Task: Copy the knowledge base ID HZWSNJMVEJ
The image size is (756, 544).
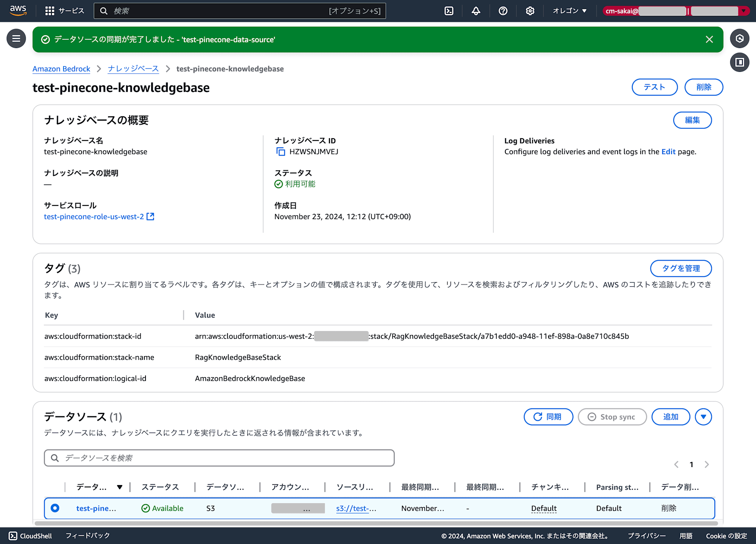Action: [x=280, y=151]
